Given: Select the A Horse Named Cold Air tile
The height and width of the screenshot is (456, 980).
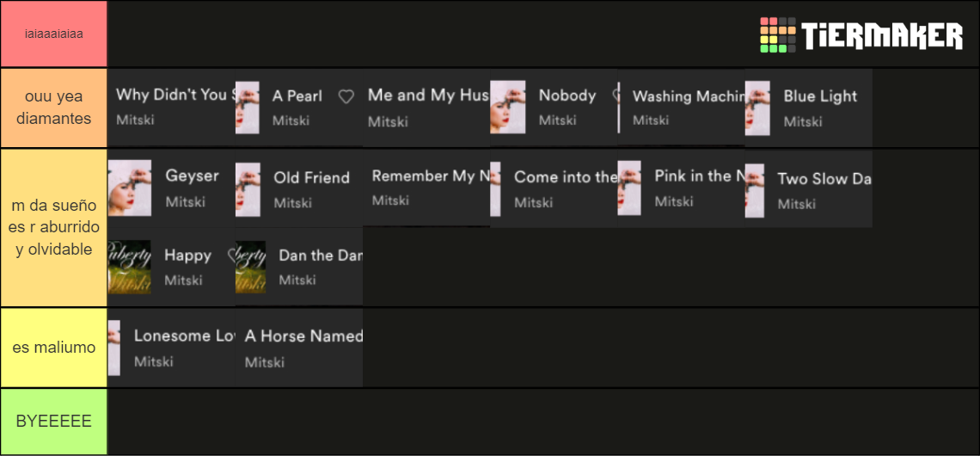Looking at the screenshot, I should point(299,348).
